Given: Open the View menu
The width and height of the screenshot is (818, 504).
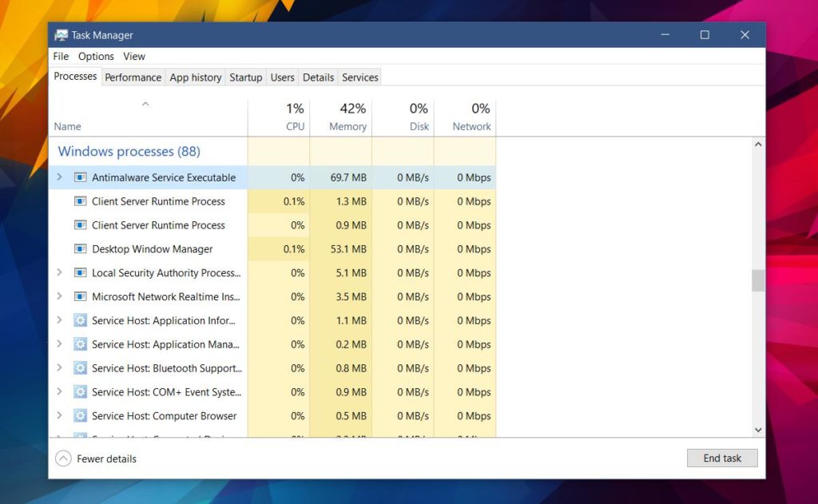Looking at the screenshot, I should tap(133, 56).
